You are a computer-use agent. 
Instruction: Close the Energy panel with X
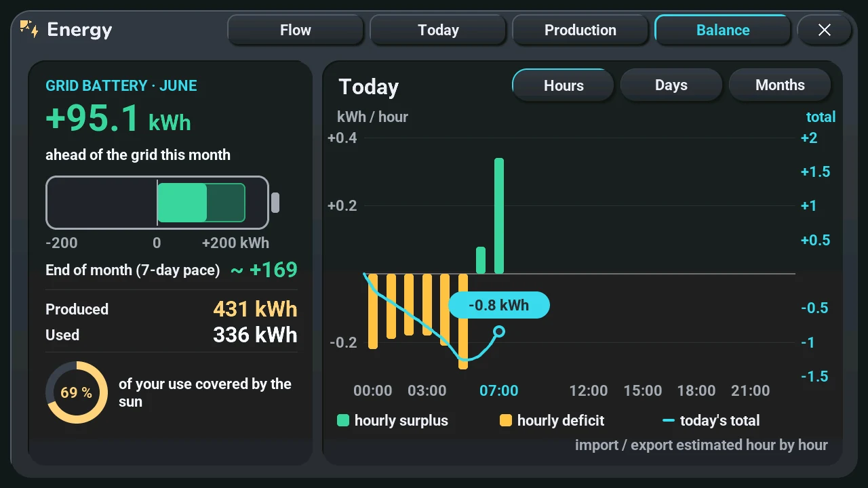coord(824,30)
